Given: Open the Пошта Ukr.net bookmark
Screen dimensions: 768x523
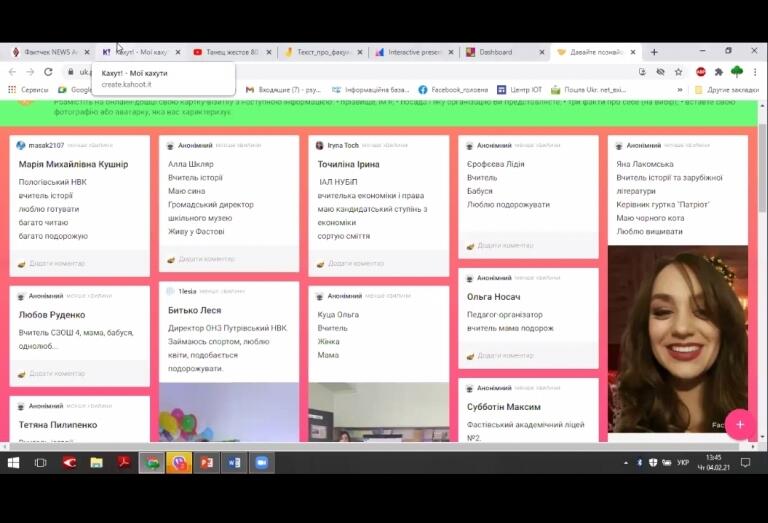Looking at the screenshot, I should (x=589, y=90).
